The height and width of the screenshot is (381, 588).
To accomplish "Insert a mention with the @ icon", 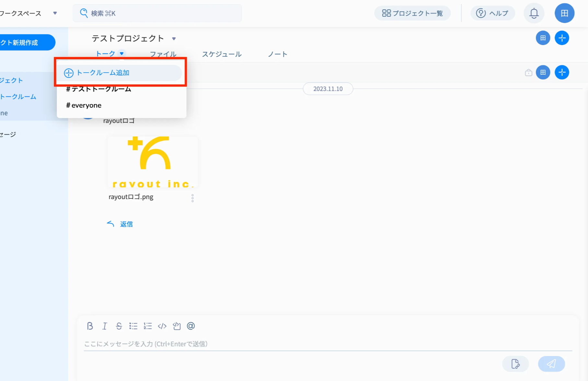I will 191,326.
